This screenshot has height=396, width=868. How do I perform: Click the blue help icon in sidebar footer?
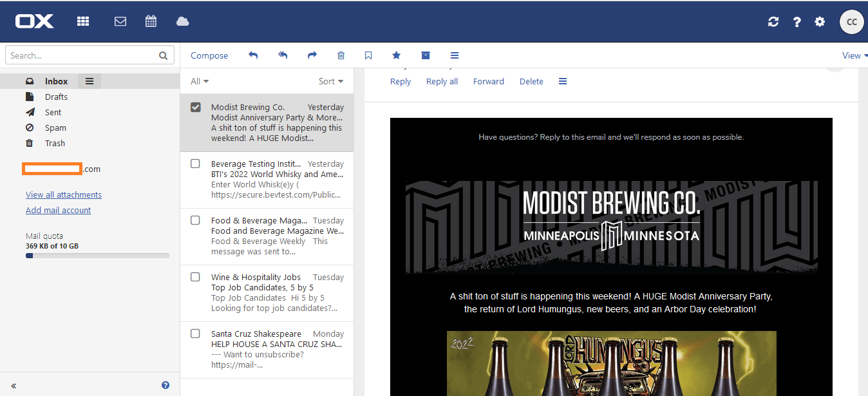pyautogui.click(x=165, y=385)
